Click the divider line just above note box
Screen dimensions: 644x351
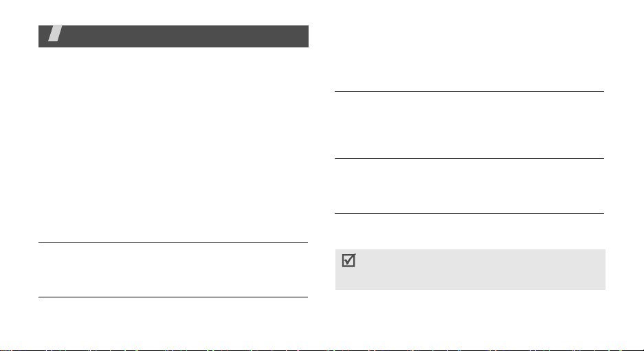click(x=469, y=213)
